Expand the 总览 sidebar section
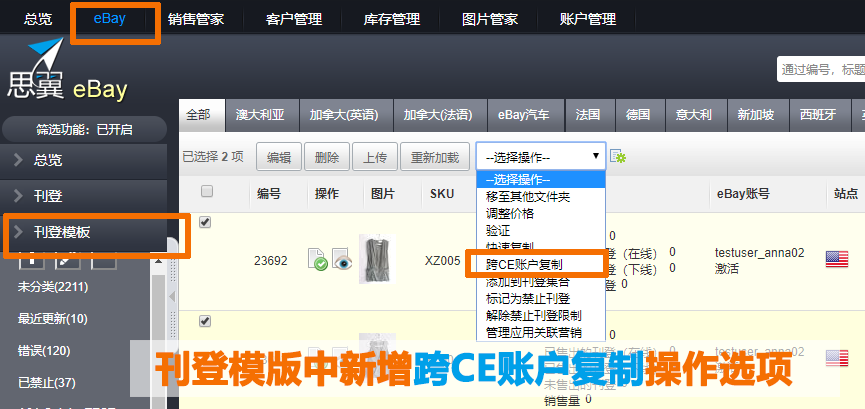The width and height of the screenshot is (865, 409). coord(84,160)
